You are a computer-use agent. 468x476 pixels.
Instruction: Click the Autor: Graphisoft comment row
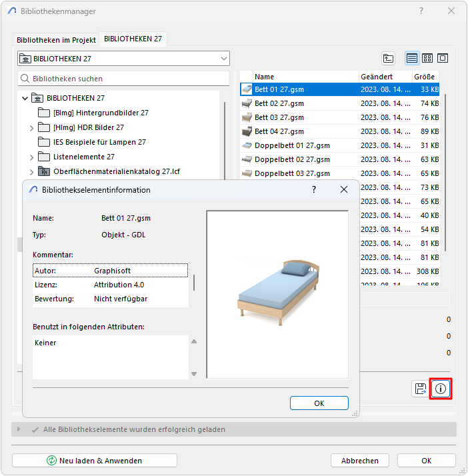pyautogui.click(x=110, y=271)
